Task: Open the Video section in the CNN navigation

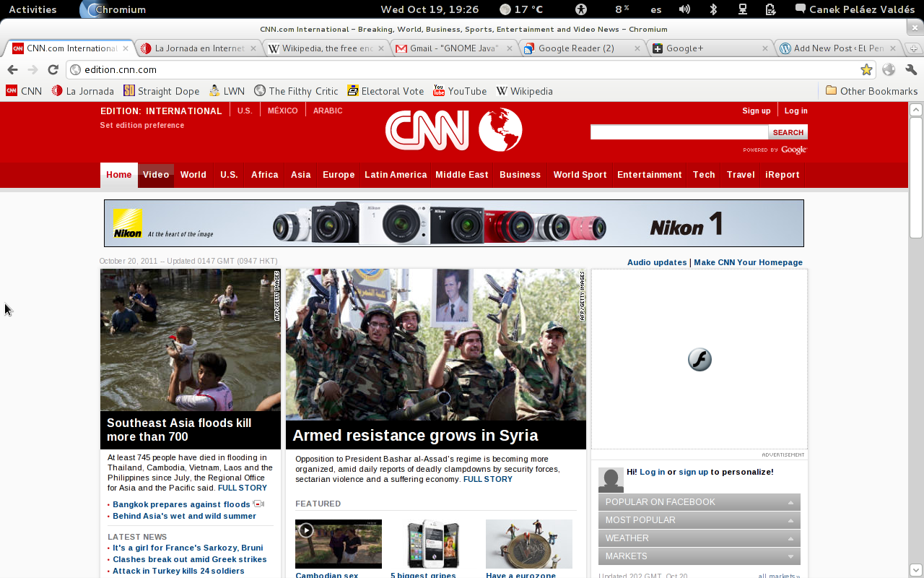Action: [156, 175]
